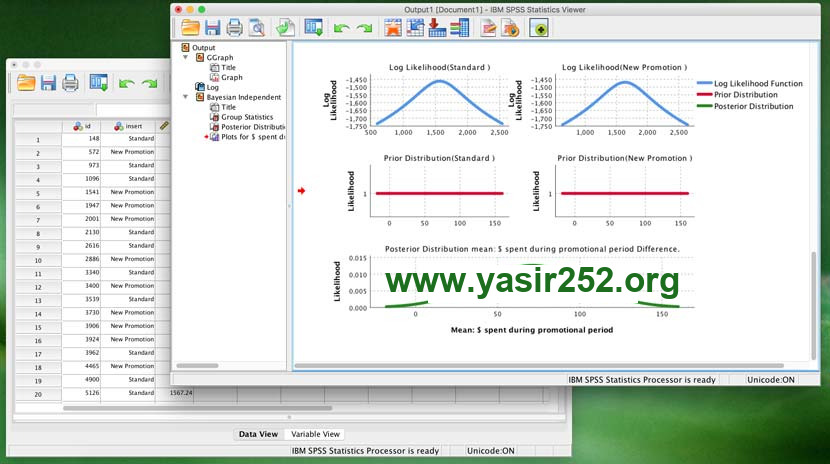Click the 1567.24 value cell
Screen dimensions: 830x464
pos(175,393)
